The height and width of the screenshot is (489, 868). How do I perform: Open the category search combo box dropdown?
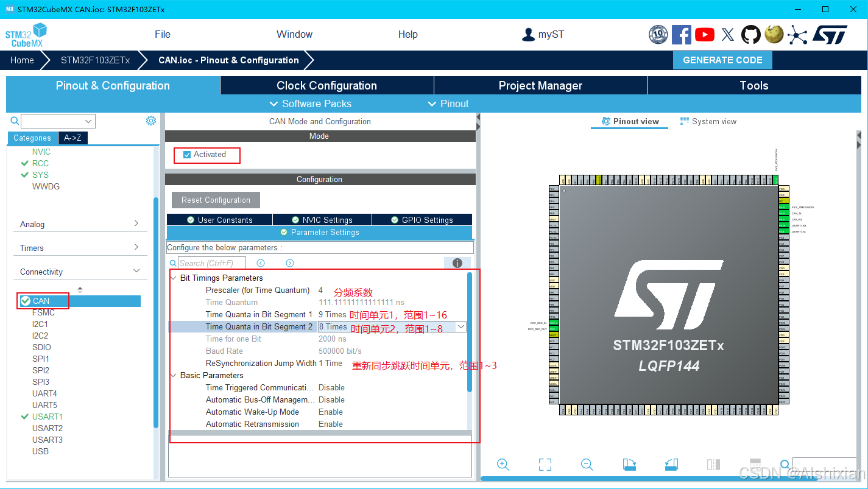coord(89,121)
